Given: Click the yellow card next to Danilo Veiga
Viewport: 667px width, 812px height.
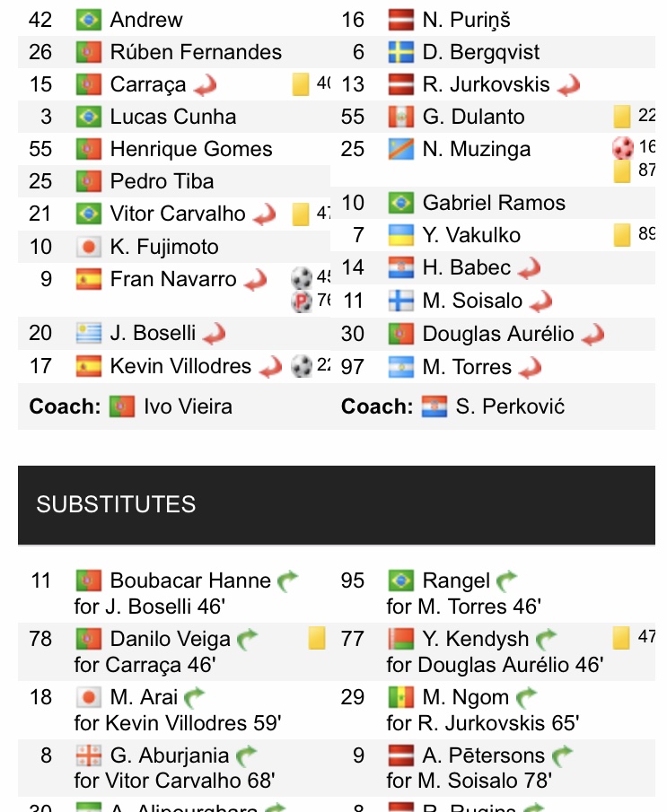Looking at the screenshot, I should 317,638.
